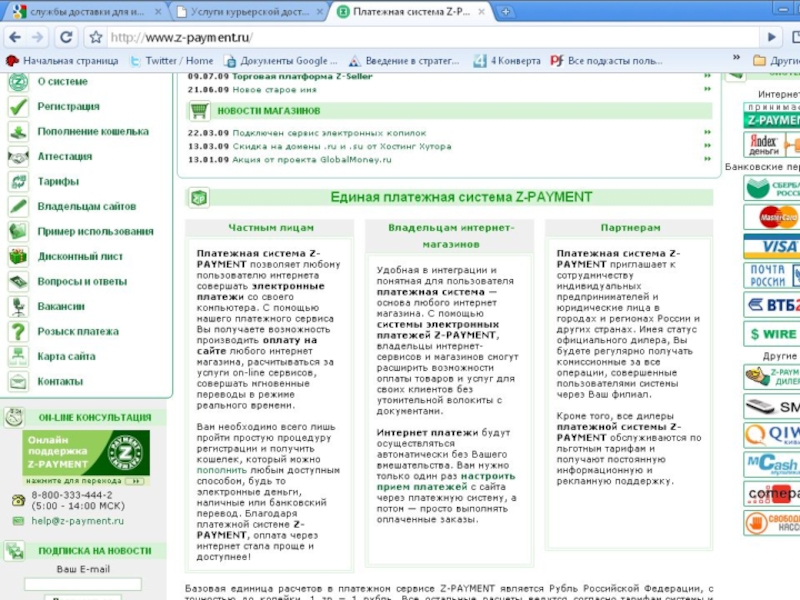The image size is (800, 600).
Task: Click the ВТБ bank payment logo
Action: 771,305
